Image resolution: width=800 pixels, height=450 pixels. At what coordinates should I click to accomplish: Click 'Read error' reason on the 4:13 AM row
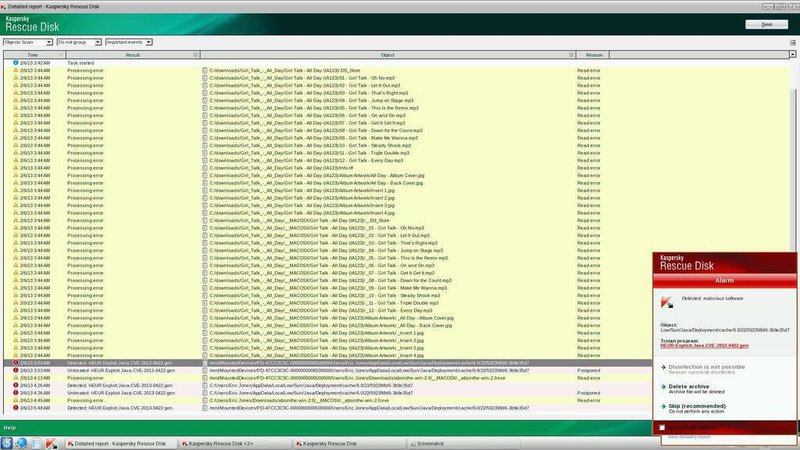(588, 378)
